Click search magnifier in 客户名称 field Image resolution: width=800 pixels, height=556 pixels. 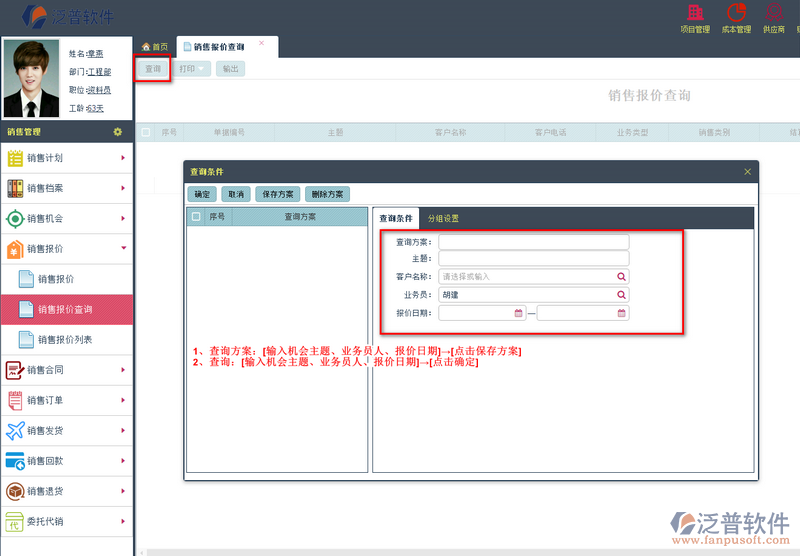point(621,276)
